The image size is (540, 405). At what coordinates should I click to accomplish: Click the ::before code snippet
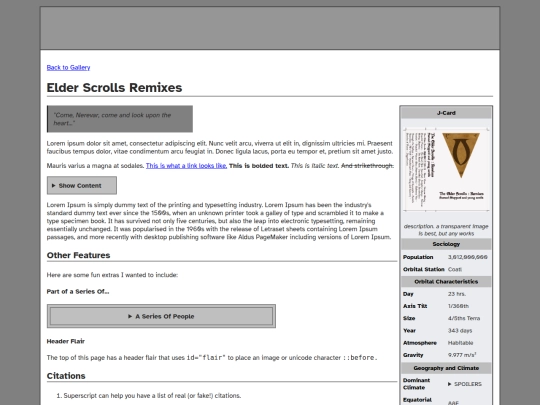(360, 357)
